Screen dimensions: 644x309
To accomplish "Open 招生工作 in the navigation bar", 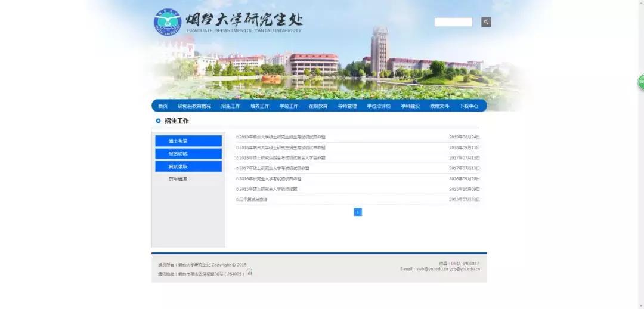I will [230, 106].
